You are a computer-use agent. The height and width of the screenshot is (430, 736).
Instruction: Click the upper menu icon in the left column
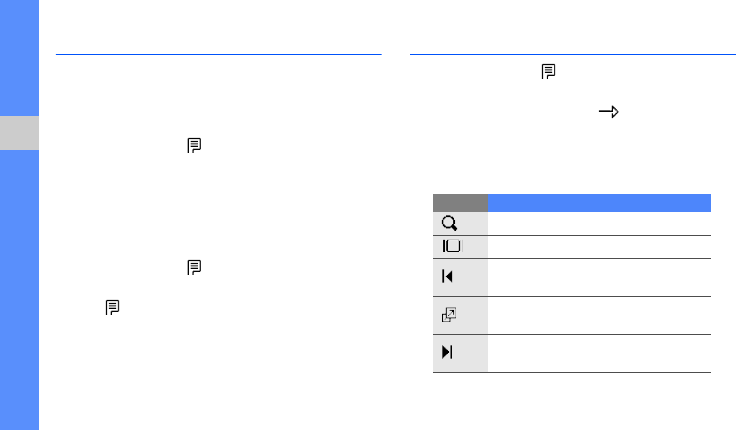coord(193,146)
